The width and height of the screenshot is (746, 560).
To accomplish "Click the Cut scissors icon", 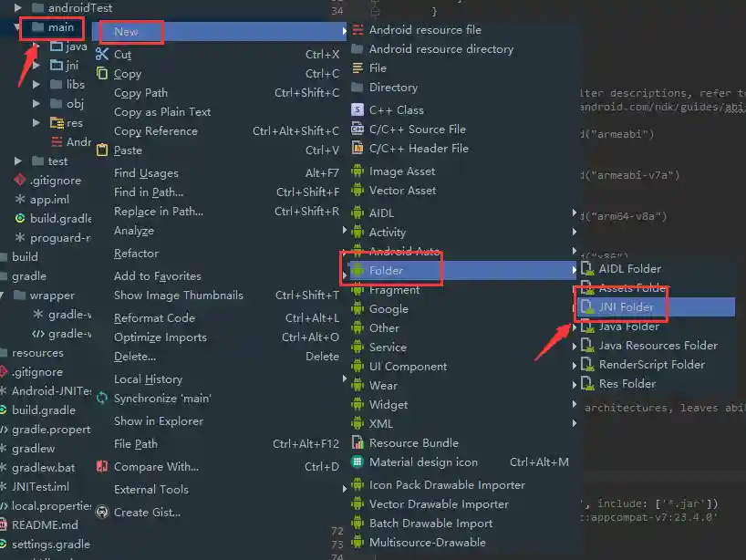I will click(102, 54).
